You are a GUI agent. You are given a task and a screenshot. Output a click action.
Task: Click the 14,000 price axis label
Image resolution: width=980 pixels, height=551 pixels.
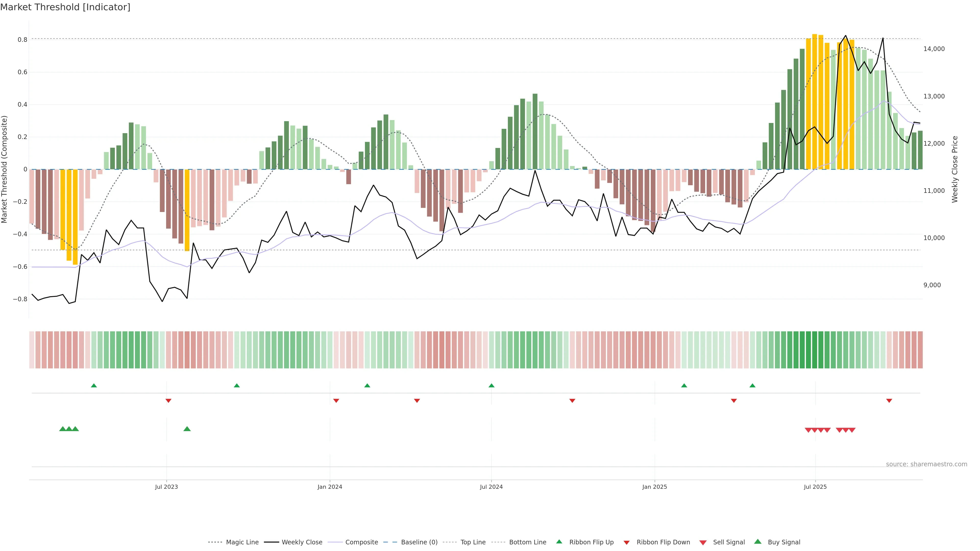pos(934,49)
